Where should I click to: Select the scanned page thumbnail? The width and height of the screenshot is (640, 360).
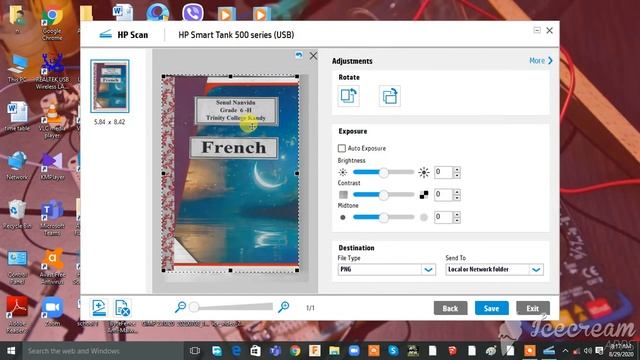(110, 86)
